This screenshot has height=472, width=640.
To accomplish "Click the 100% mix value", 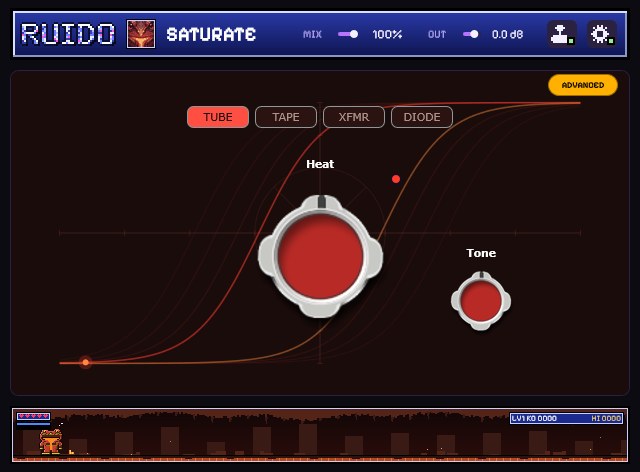I will tap(387, 34).
